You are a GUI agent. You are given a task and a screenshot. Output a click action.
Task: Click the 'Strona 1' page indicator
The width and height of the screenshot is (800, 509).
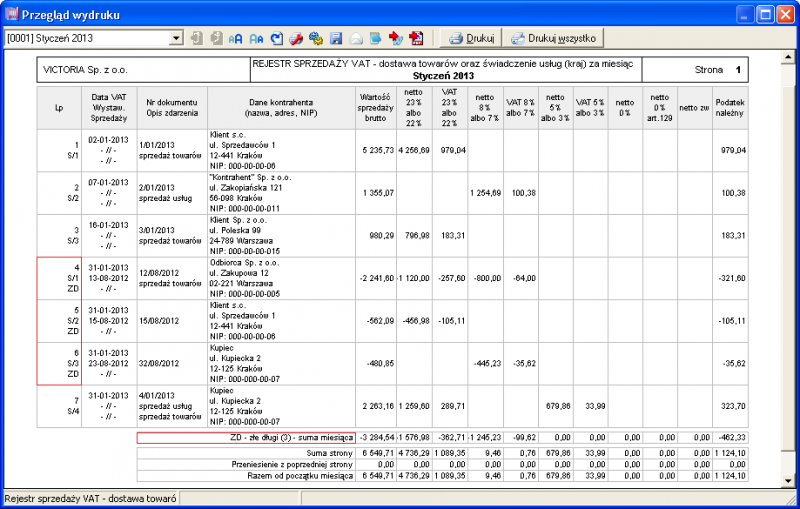pos(717,70)
